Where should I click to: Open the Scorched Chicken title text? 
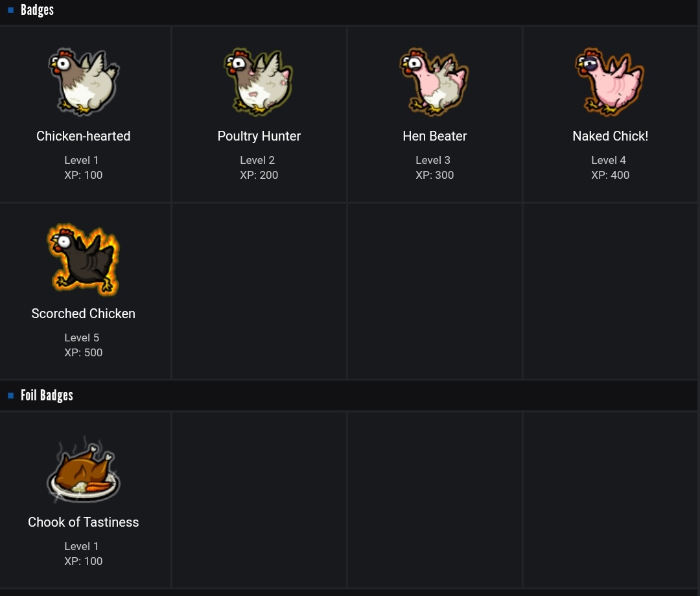point(84,314)
